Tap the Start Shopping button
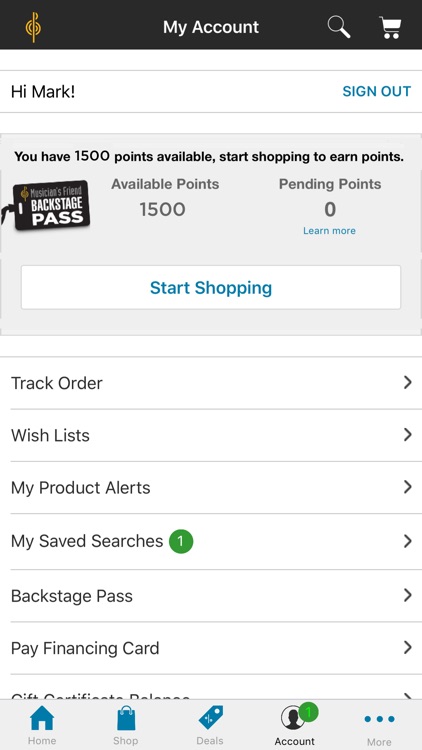 211,287
